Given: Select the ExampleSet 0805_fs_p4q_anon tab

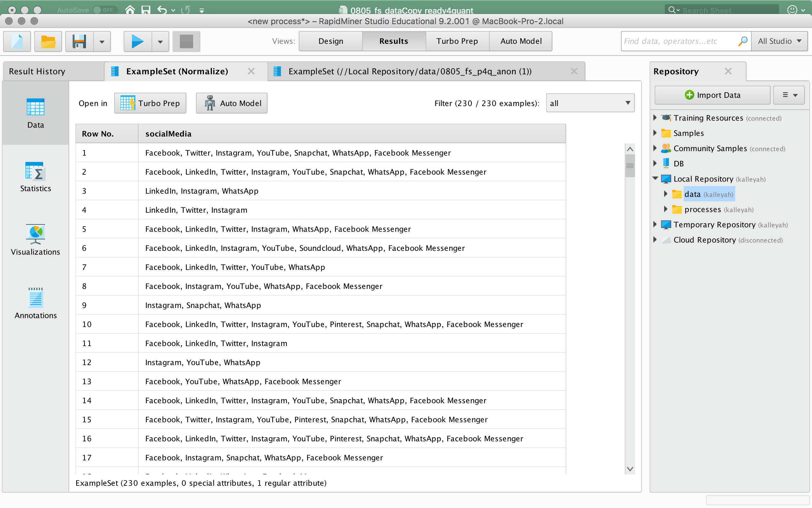Looking at the screenshot, I should click(x=410, y=71).
